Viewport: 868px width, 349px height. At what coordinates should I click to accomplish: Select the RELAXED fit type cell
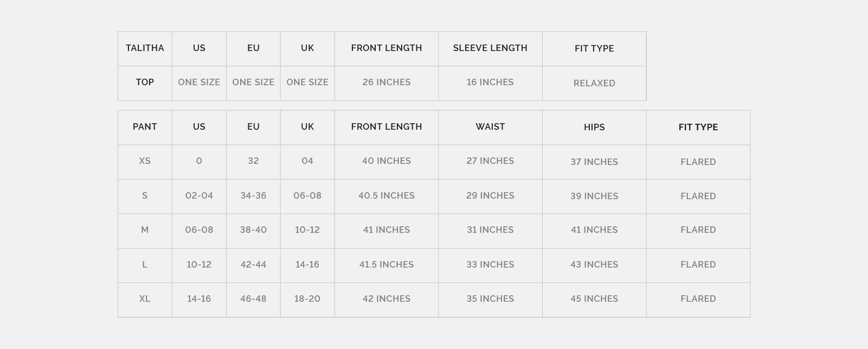[x=594, y=83]
